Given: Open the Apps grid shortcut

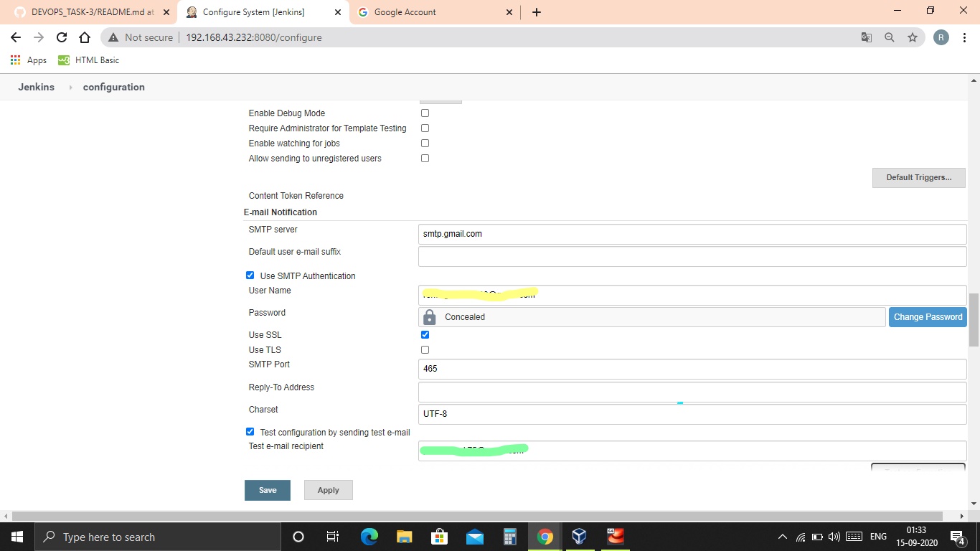Looking at the screenshot, I should pyautogui.click(x=29, y=60).
